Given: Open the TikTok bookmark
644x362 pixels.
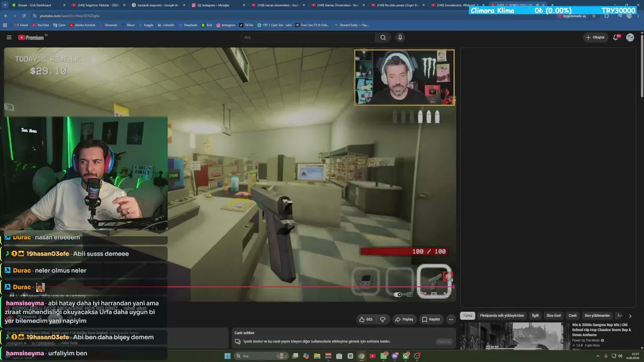Looking at the screenshot, I should (x=247, y=25).
